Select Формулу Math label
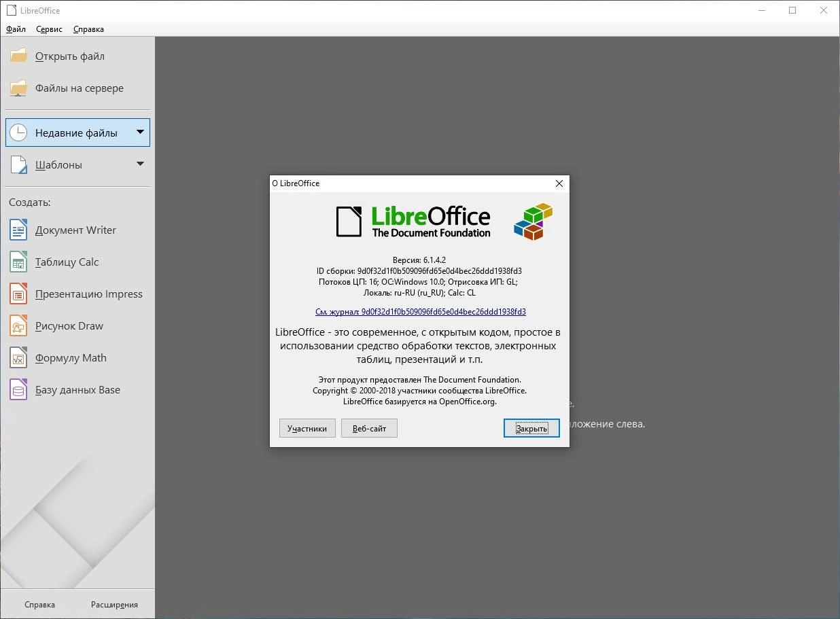 click(x=71, y=358)
